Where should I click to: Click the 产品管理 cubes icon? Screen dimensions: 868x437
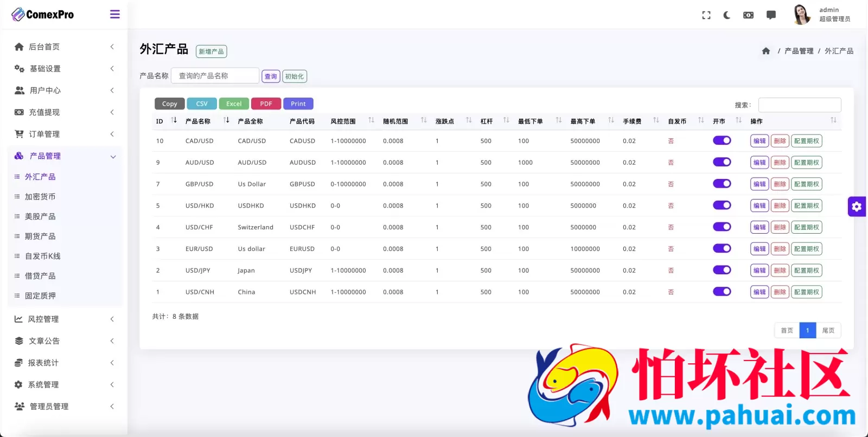19,156
